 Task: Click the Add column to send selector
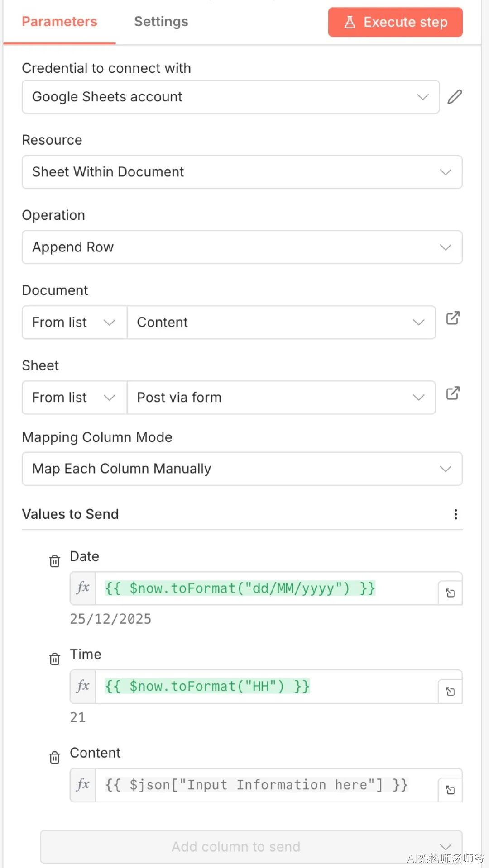pyautogui.click(x=251, y=846)
